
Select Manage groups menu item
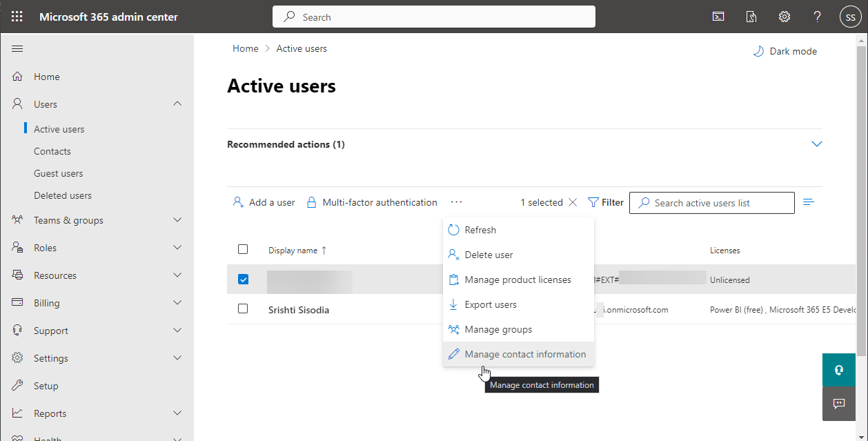tap(518, 329)
